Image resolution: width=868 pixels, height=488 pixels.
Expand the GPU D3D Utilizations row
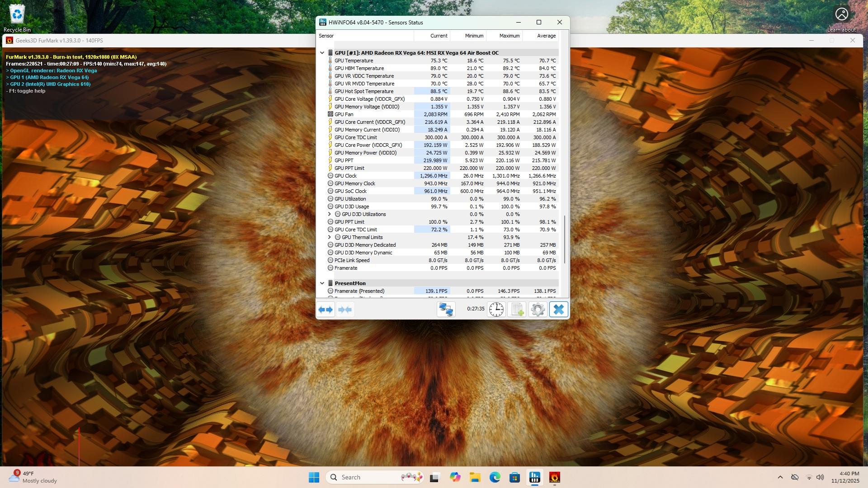tap(330, 214)
